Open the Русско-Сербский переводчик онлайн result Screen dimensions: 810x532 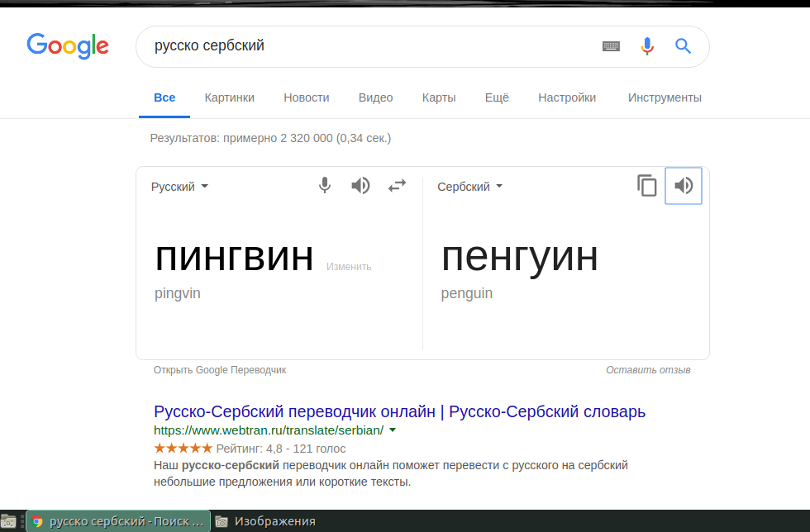click(x=399, y=411)
